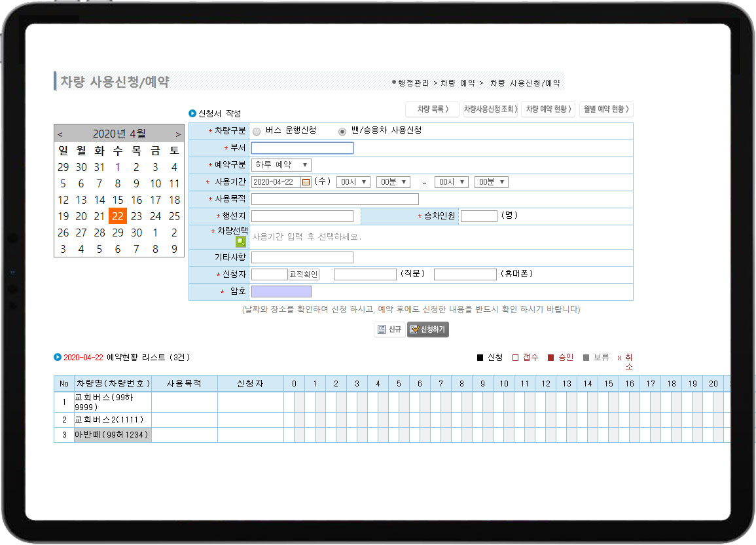Open the 하루 예약 reservation type dropdown
The image size is (756, 545).
coord(281,165)
